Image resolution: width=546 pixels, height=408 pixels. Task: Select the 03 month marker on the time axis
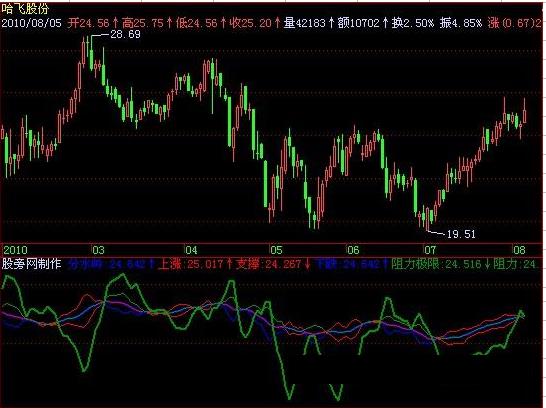98,250
